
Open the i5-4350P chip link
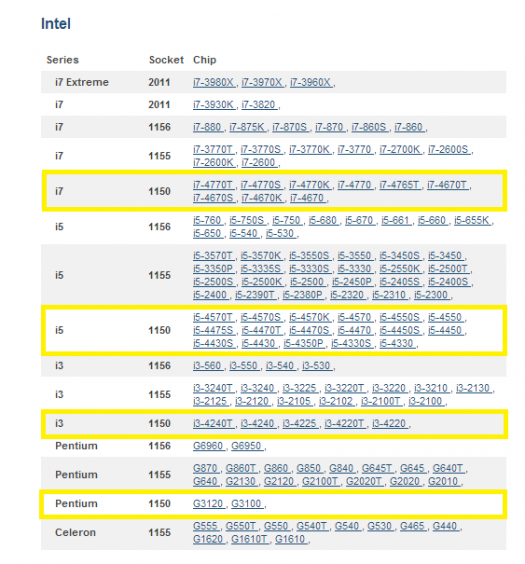pos(304,343)
